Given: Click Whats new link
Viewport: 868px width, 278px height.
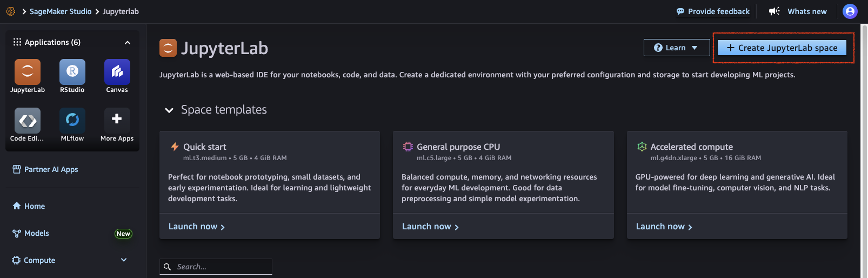Looking at the screenshot, I should point(807,11).
